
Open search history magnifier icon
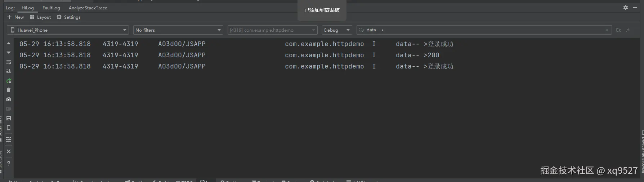[x=361, y=30]
